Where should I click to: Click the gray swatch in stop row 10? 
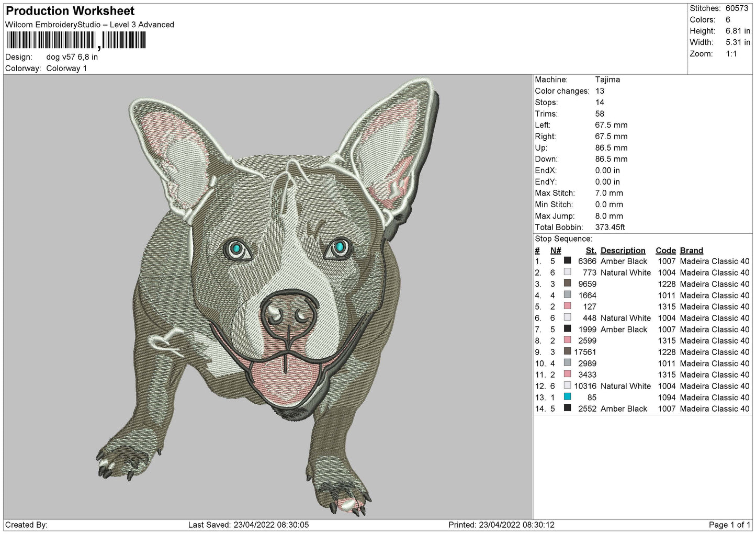[567, 362]
